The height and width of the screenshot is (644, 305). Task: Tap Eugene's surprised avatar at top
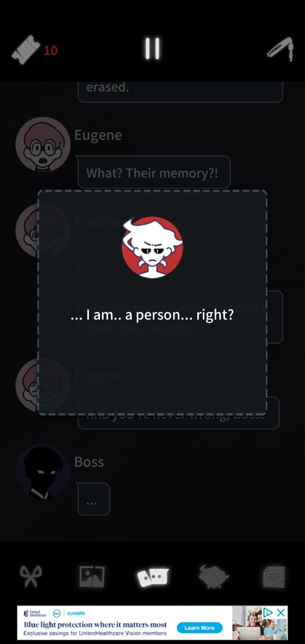point(43,144)
